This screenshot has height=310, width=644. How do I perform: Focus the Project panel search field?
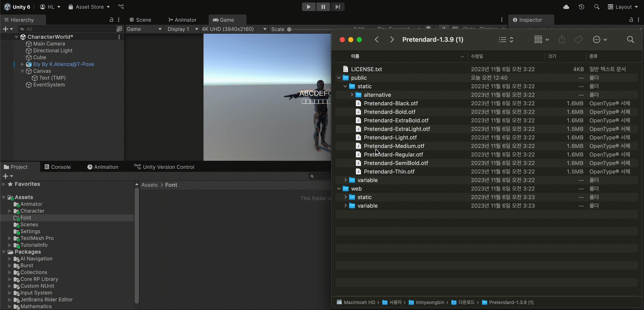pos(320,176)
